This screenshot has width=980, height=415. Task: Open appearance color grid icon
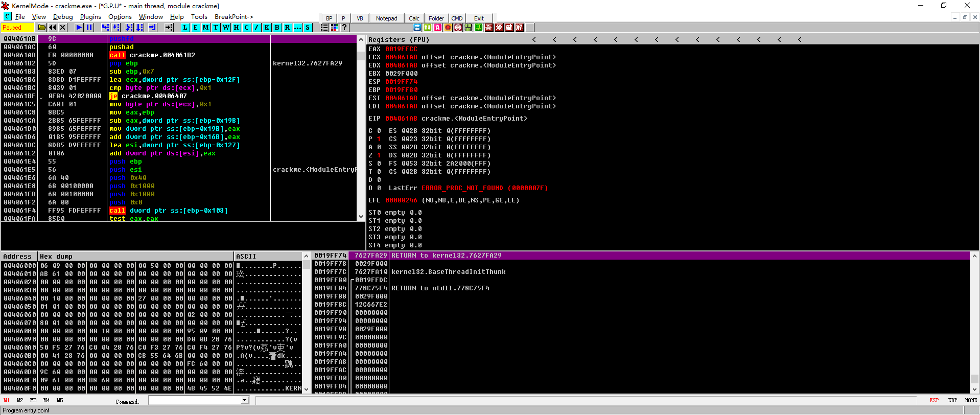[x=334, y=28]
